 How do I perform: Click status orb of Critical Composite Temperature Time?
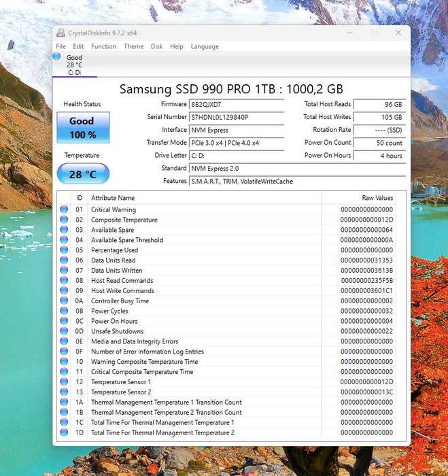pos(64,371)
